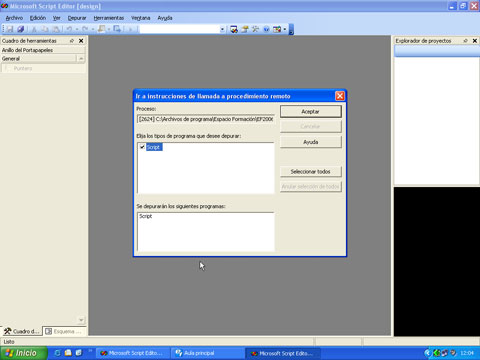Screen dimensions: 480x360
Task: Open the Ver menu
Action: point(57,18)
